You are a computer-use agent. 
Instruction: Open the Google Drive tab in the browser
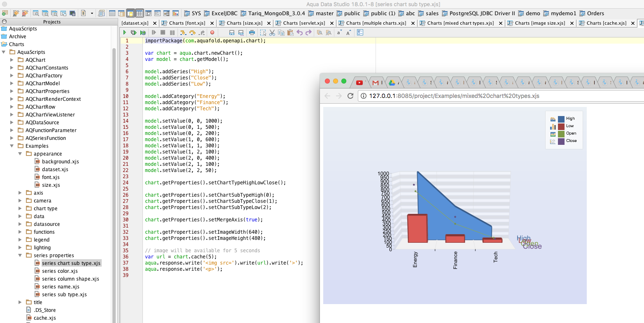(x=392, y=83)
